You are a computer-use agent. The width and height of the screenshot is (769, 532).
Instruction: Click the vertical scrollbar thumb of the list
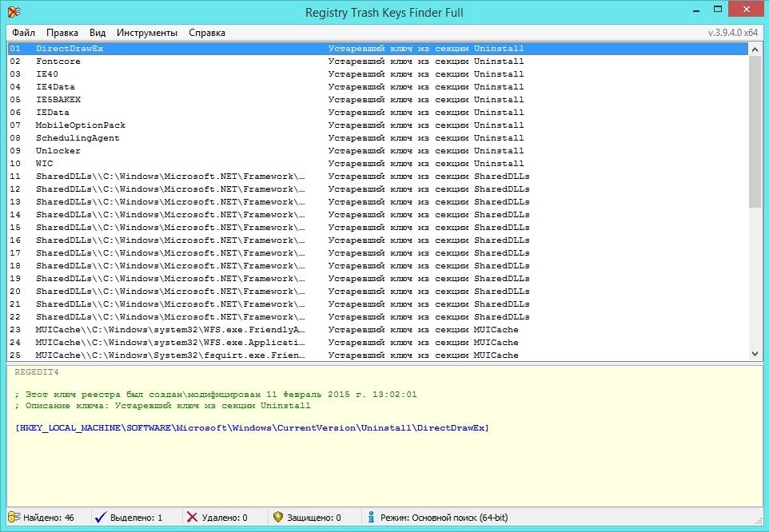[755, 133]
